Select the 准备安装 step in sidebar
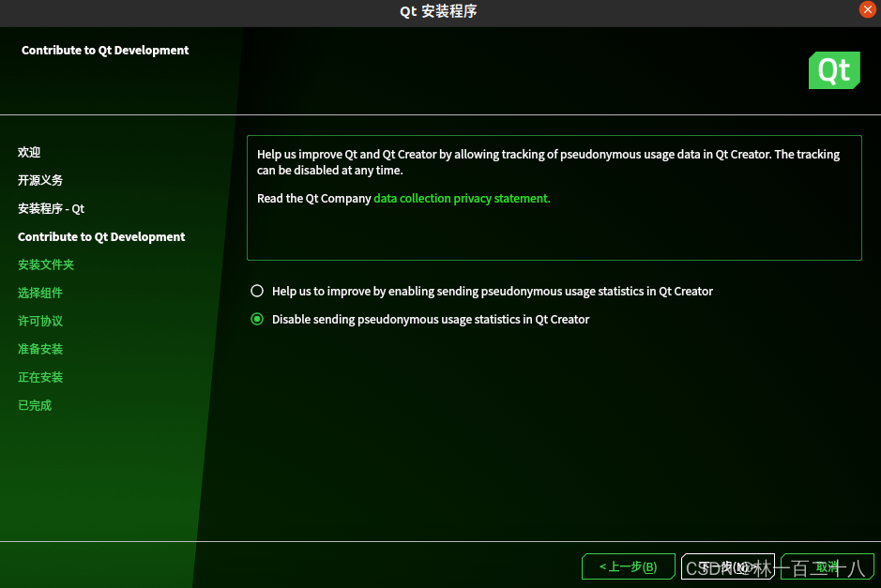881x588 pixels. click(40, 349)
